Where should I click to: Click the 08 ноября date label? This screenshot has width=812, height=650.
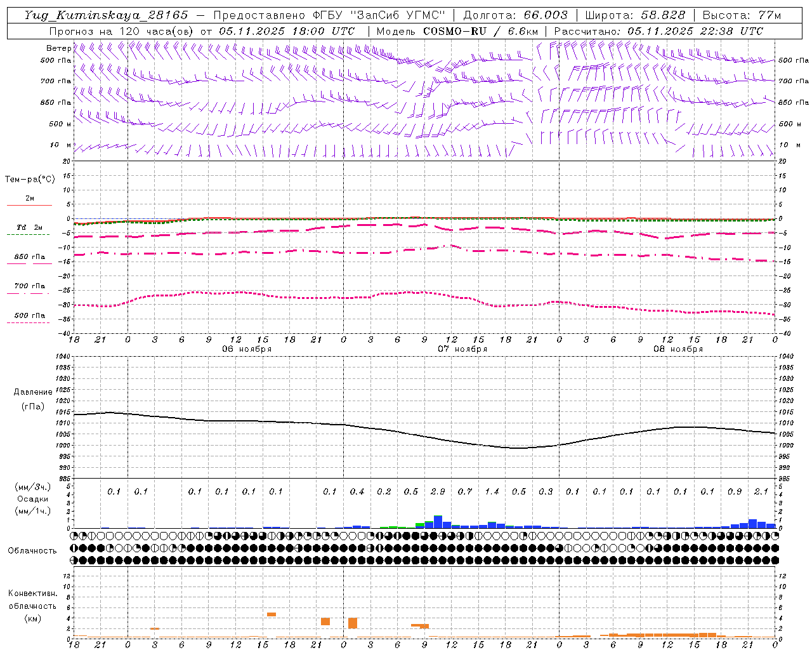click(678, 349)
